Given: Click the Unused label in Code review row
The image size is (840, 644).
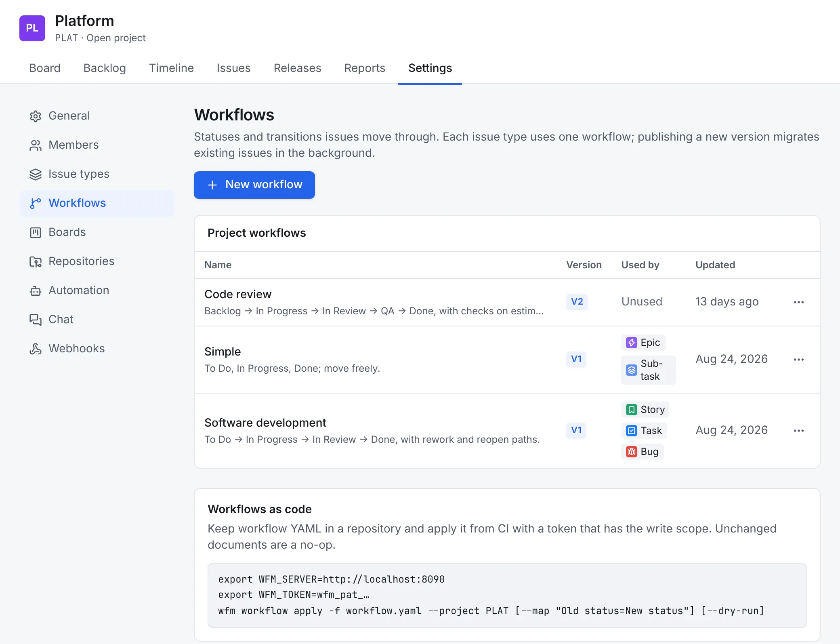Looking at the screenshot, I should coord(642,302).
